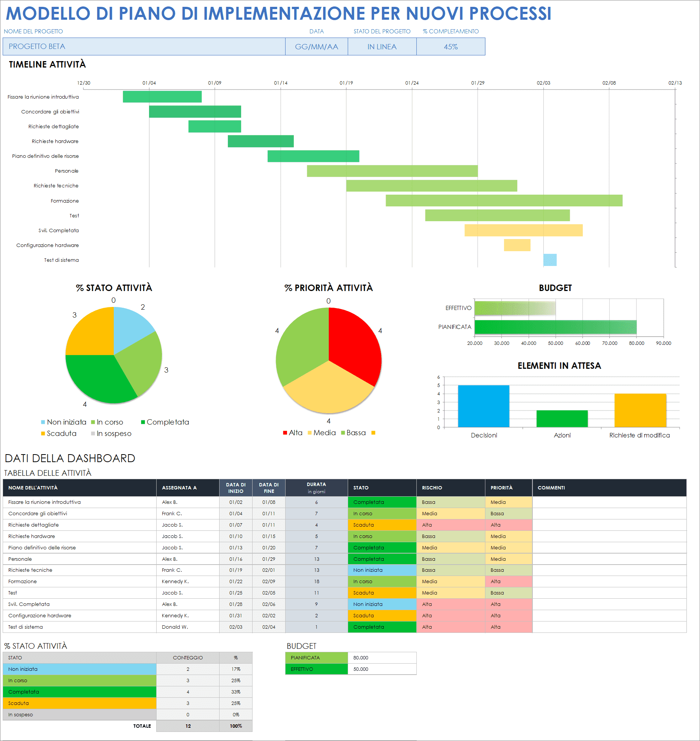Click the IN LINEA project status cell
Image resolution: width=700 pixels, height=741 pixels.
382,47
